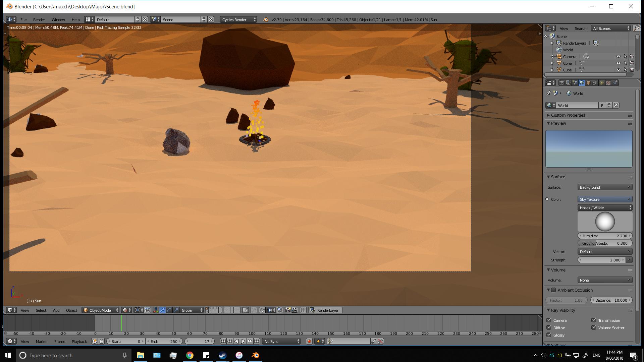Jump to the first frame of timeline
644x362 pixels.
223,341
